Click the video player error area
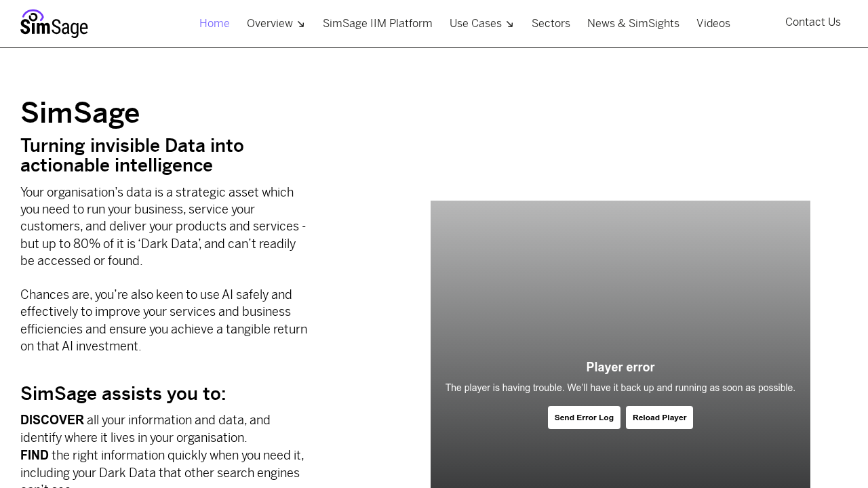 [620, 305]
